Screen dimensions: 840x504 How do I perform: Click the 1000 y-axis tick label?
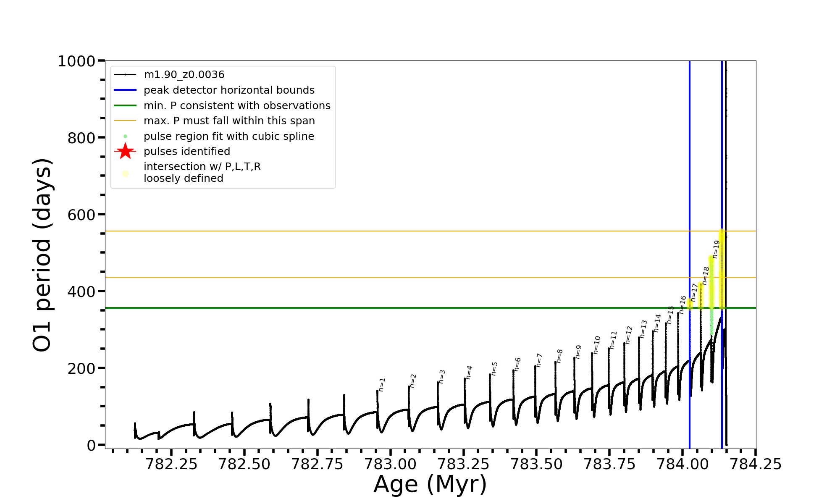76,61
